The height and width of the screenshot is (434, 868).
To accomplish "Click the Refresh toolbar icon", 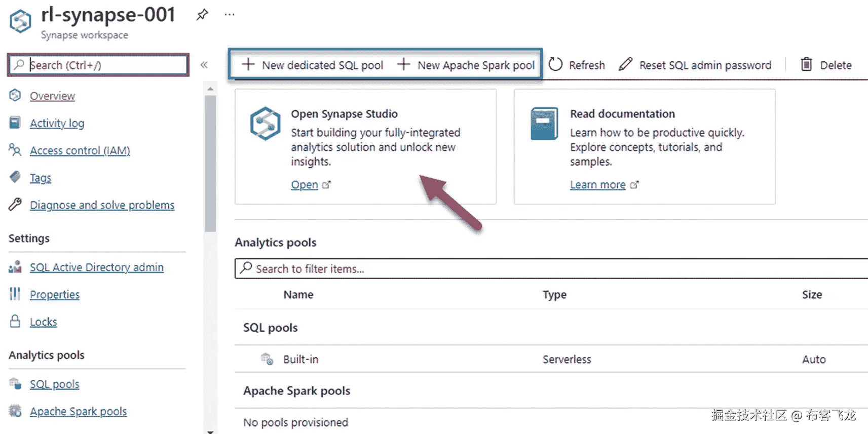I will [x=556, y=65].
